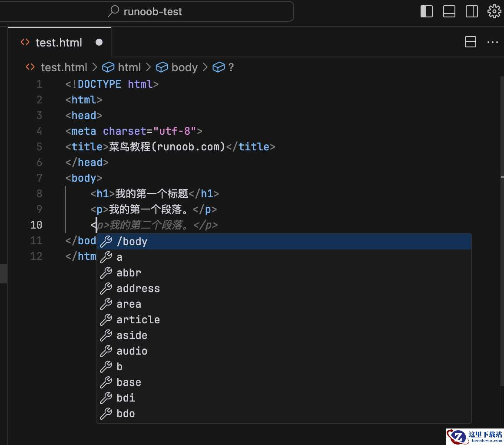504x445 pixels.
Task: Click the cube icon before body breadcrumb
Action: pos(162,67)
